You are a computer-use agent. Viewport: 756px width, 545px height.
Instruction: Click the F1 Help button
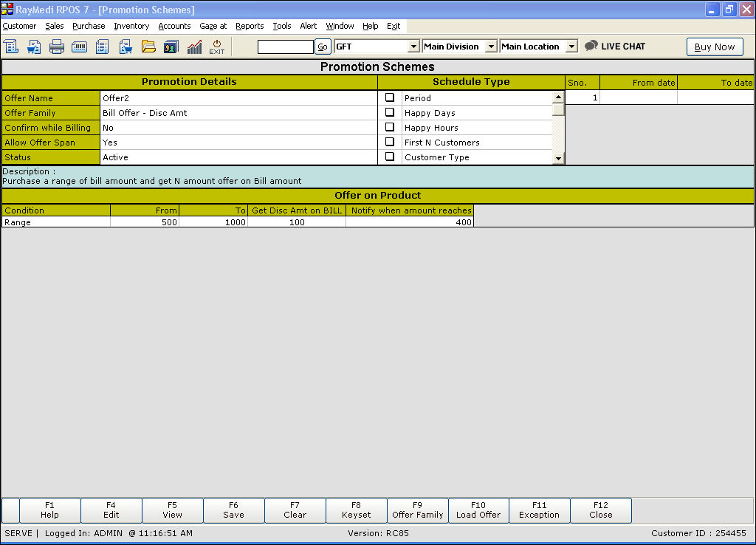click(x=49, y=510)
